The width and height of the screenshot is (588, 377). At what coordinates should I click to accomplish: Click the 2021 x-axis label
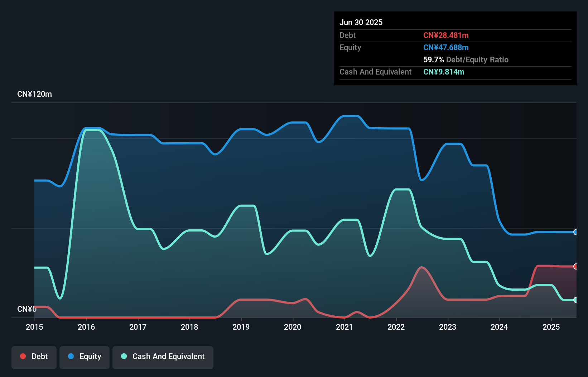coord(344,327)
